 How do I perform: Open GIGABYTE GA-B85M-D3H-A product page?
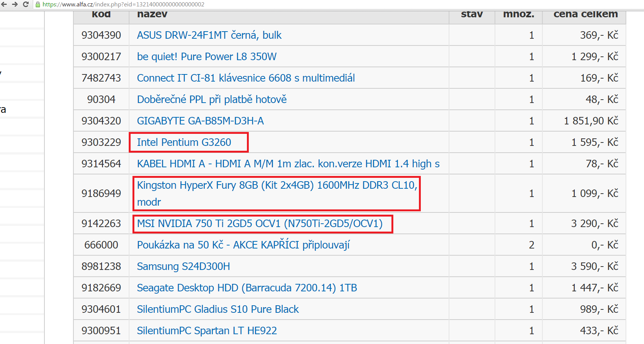(200, 121)
